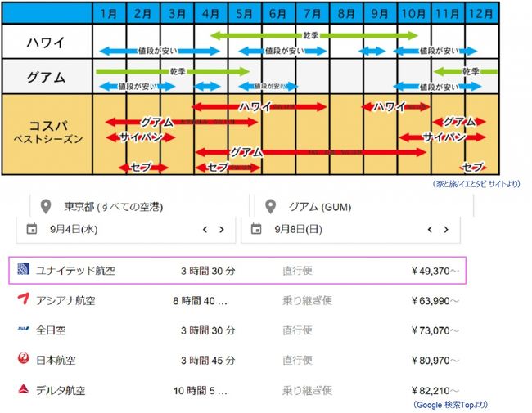This screenshot has height=413, width=532.
Task: Click 乗り継ぎ便 in Asiana row
Action: [307, 300]
